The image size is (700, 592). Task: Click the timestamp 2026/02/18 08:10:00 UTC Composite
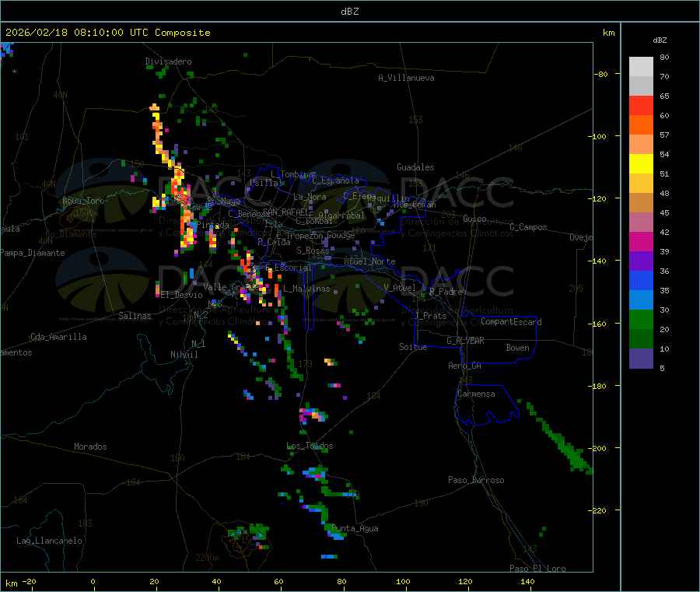click(x=107, y=33)
